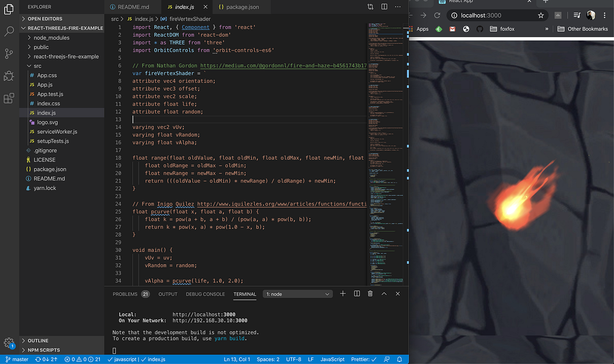Screen dimensions: 614x364
Task: Open the Manage gear icon
Action: [9, 343]
